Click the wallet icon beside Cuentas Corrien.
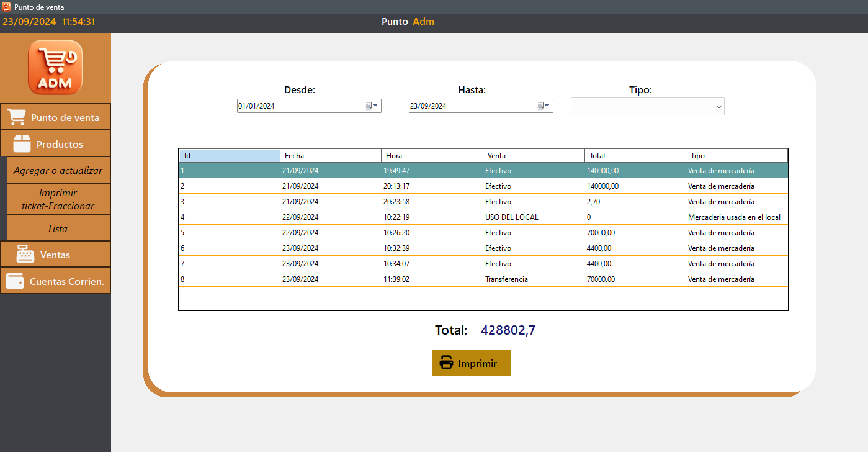 tap(15, 281)
